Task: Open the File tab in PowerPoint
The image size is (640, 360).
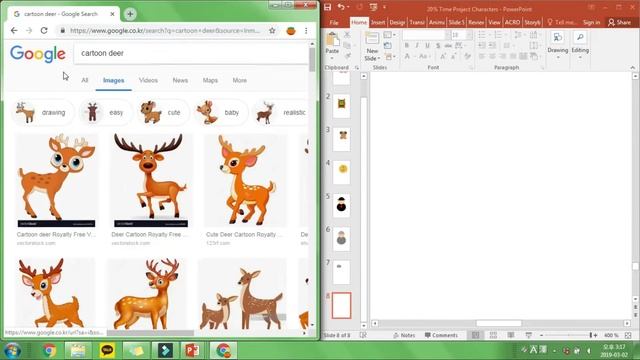Action: pos(334,22)
